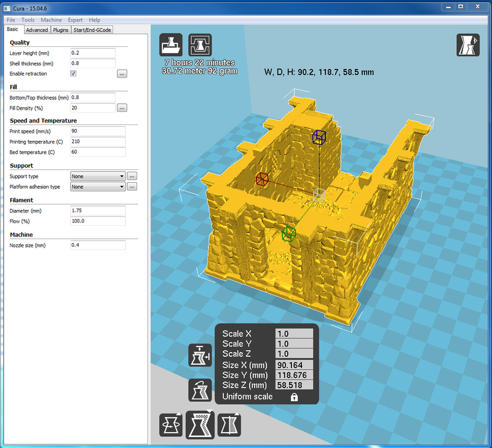
Task: Click the Scale Z value field
Action: [x=295, y=353]
